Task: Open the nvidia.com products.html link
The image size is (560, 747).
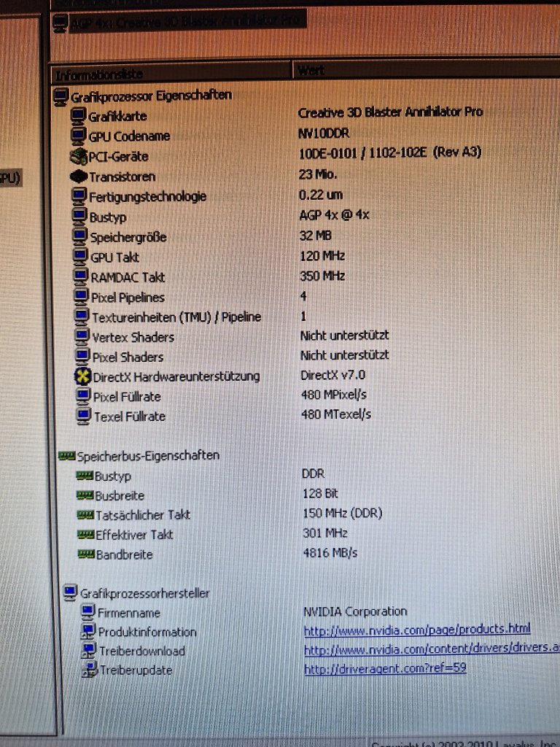Action: click(416, 630)
